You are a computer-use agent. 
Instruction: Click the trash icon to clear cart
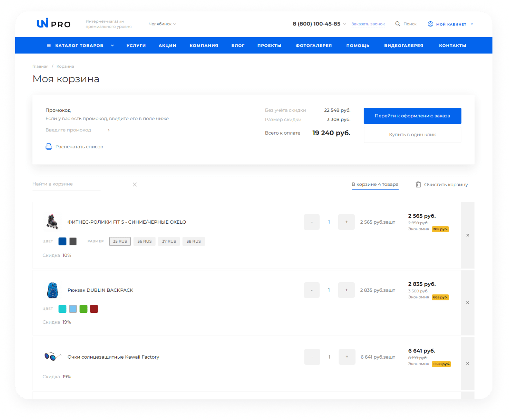(x=418, y=185)
